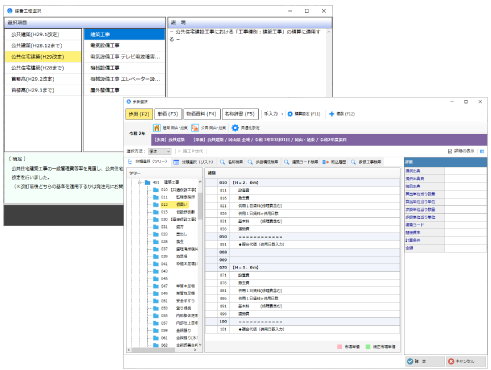Click the folder icon of tree item 401
Screen dimensions: 491x370
tap(147, 182)
